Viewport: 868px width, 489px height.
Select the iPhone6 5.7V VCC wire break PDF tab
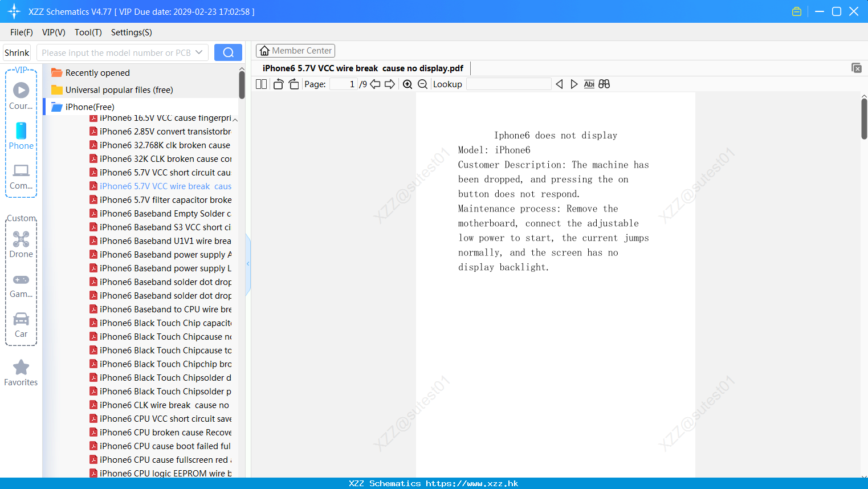coord(363,68)
